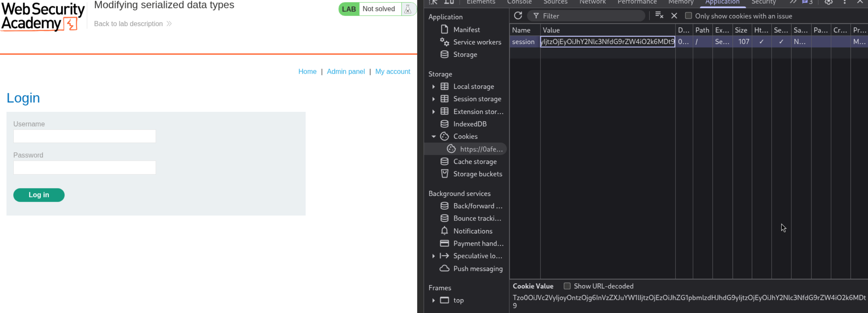
Task: Collapse the Cookies tree node
Action: [433, 137]
